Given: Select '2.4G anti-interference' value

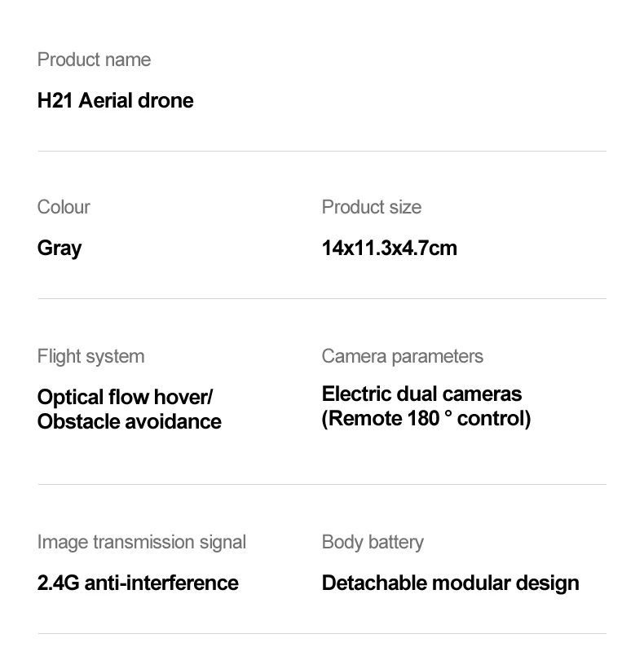Looking at the screenshot, I should click(138, 583).
